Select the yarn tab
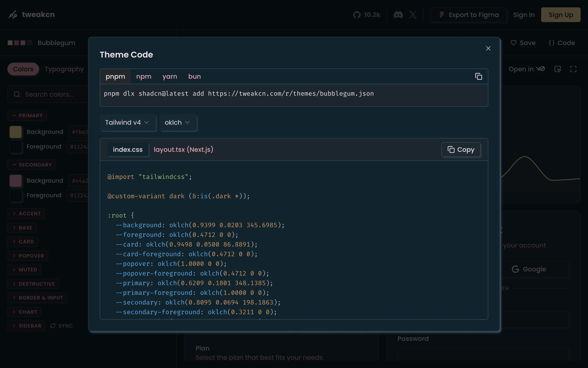 click(170, 76)
